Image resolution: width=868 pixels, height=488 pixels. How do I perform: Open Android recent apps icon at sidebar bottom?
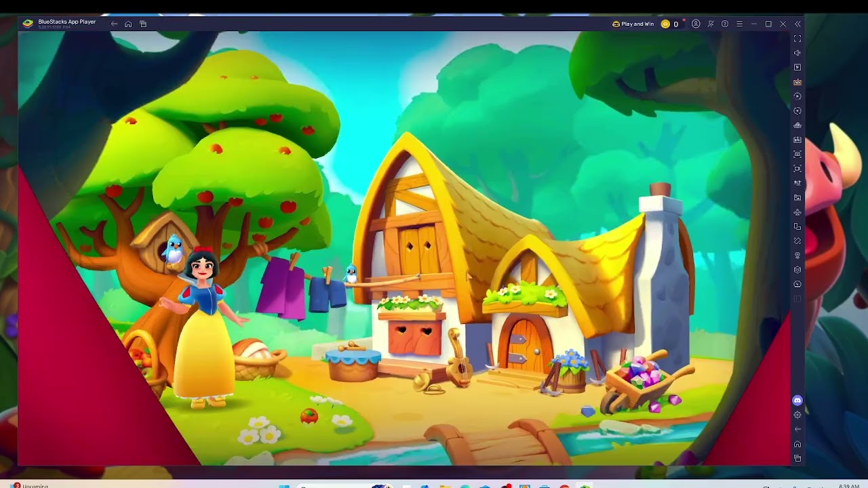(797, 458)
